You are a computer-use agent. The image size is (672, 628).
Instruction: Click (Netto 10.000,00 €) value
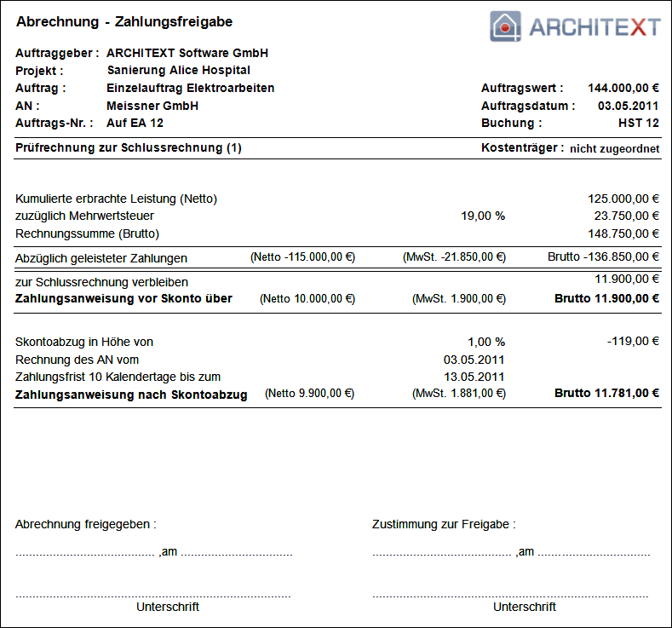click(307, 299)
